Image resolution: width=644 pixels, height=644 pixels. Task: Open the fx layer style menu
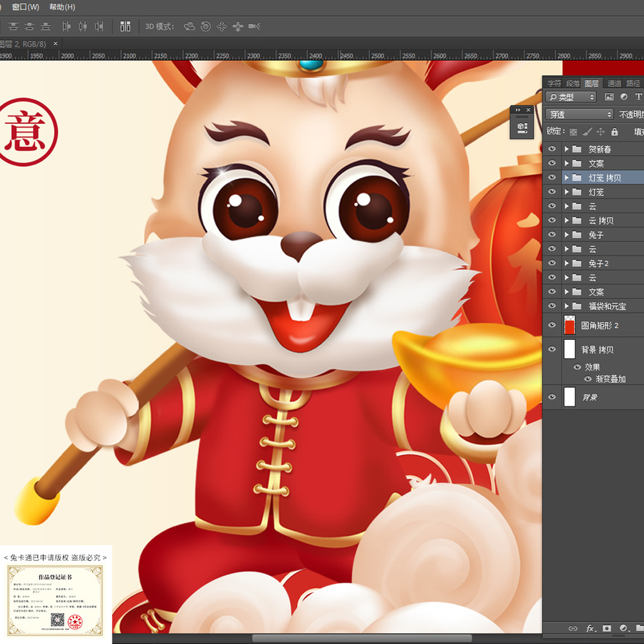pos(591,628)
